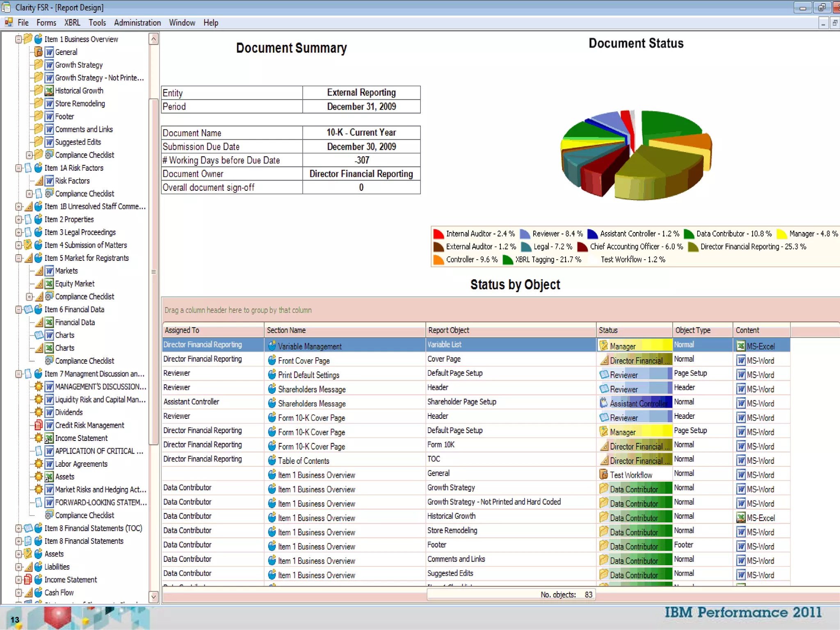Image resolution: width=840 pixels, height=630 pixels.
Task: Click the MS-Excel icon in Variable List row
Action: 741,346
